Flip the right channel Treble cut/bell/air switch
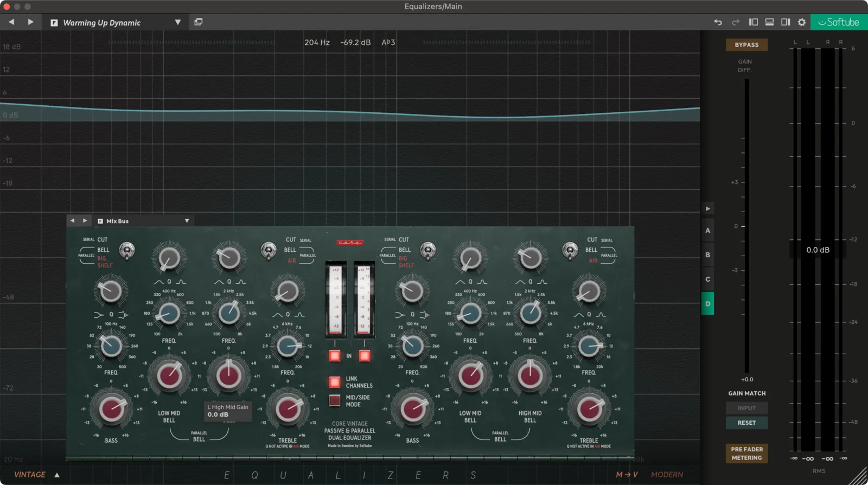This screenshot has height=485, width=868. pyautogui.click(x=570, y=250)
